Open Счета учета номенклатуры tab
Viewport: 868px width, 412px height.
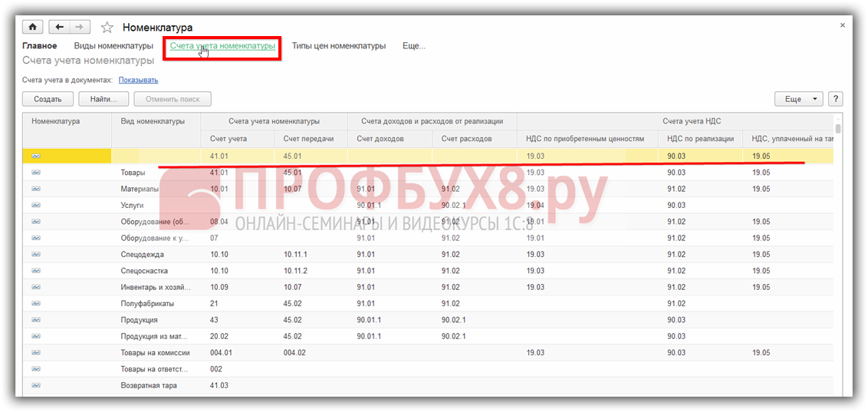click(x=222, y=46)
